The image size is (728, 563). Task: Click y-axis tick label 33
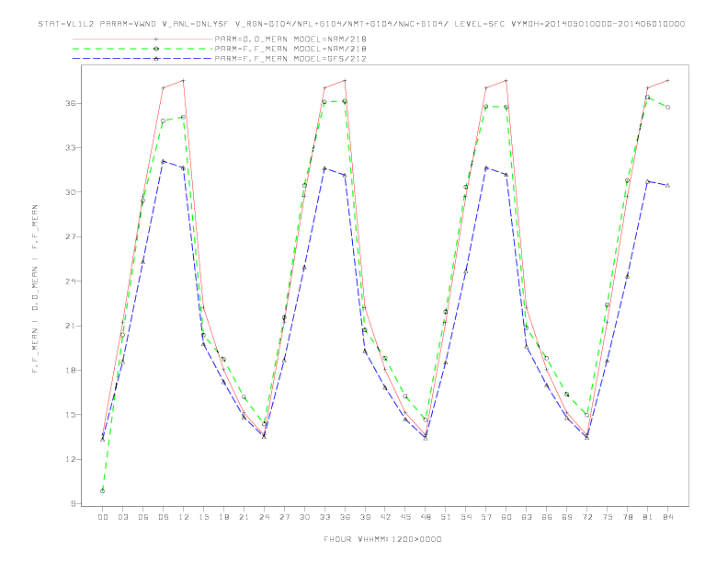click(x=71, y=148)
